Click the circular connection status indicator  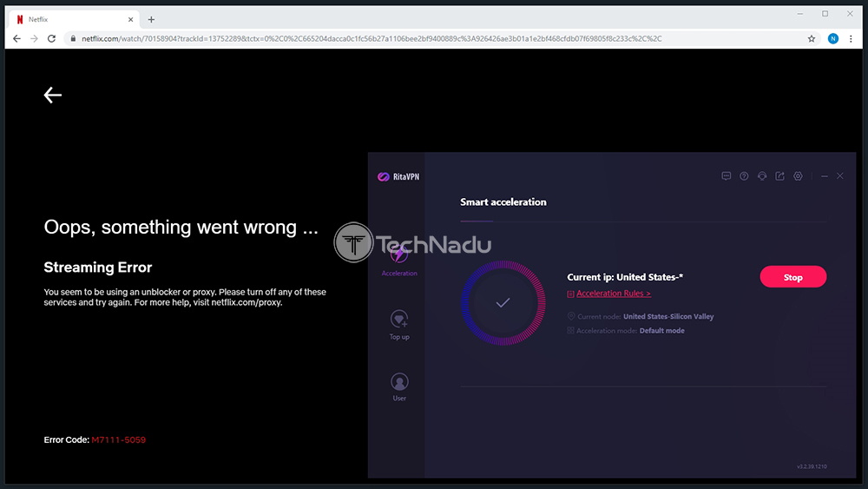click(503, 303)
